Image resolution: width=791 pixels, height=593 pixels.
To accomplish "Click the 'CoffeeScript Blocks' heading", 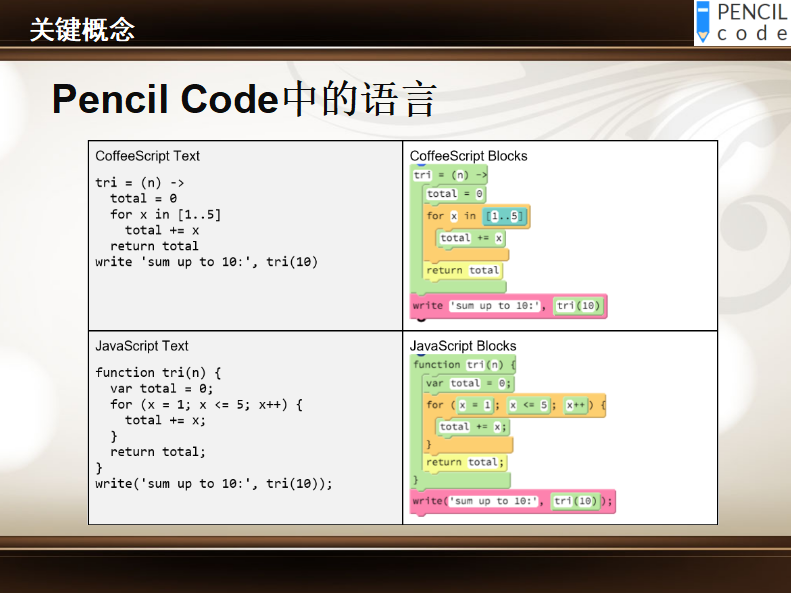I will (468, 156).
